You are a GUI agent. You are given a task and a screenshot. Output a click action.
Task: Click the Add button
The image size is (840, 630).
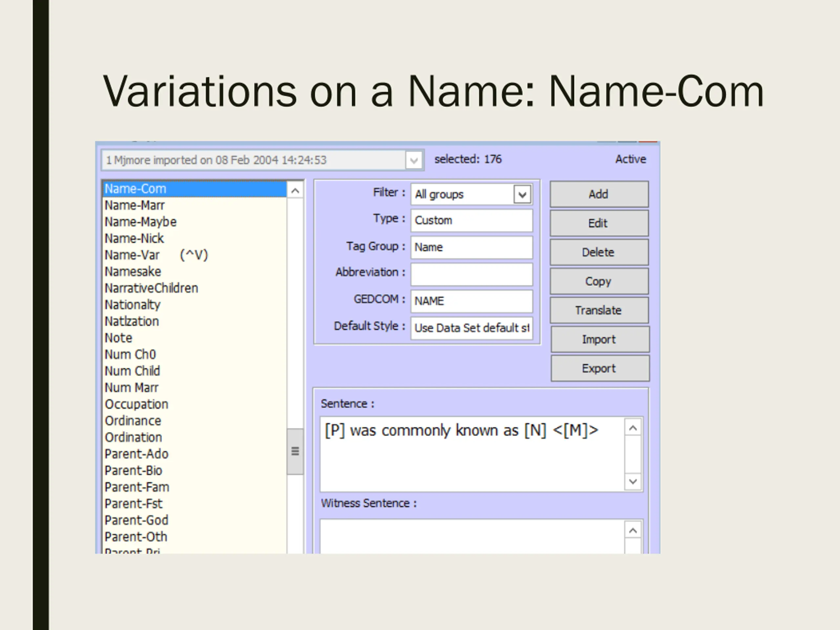click(x=599, y=194)
